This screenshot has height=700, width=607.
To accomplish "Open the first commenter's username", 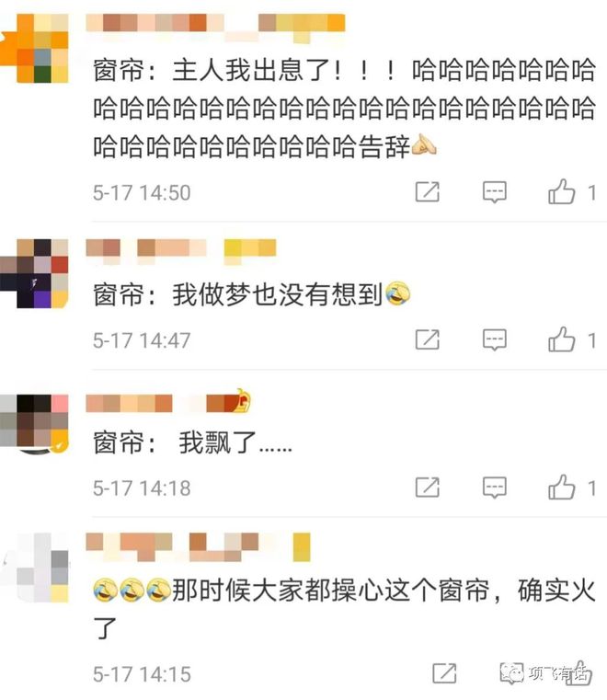I will [215, 27].
